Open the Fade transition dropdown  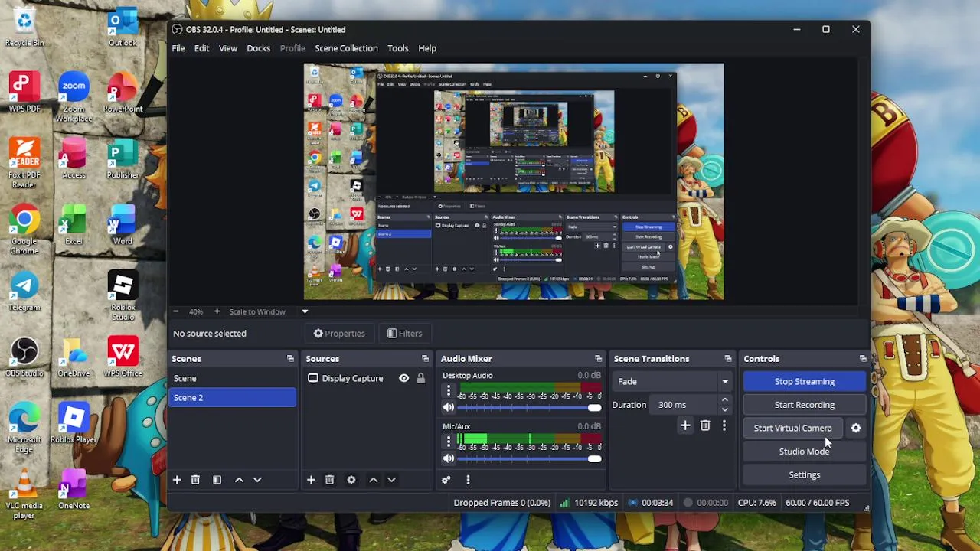pyautogui.click(x=671, y=381)
